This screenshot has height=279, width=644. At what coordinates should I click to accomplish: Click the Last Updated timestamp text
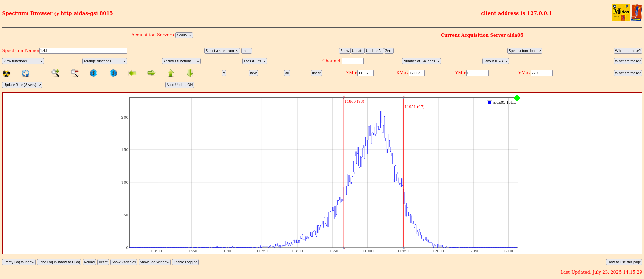(x=601, y=272)
